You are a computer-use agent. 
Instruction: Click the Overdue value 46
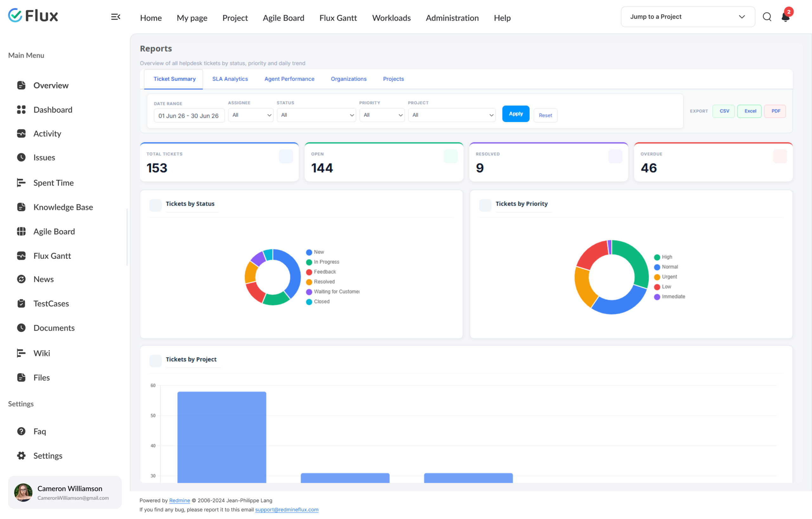click(648, 168)
